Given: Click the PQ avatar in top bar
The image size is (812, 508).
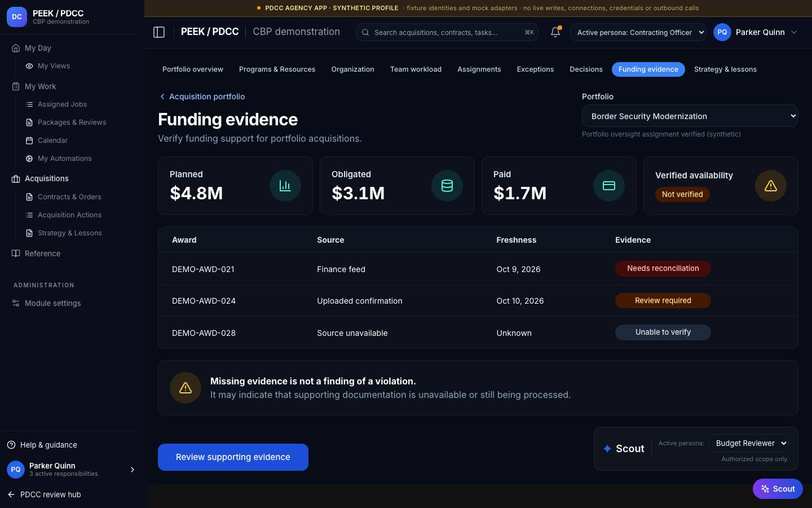Looking at the screenshot, I should [x=722, y=32].
